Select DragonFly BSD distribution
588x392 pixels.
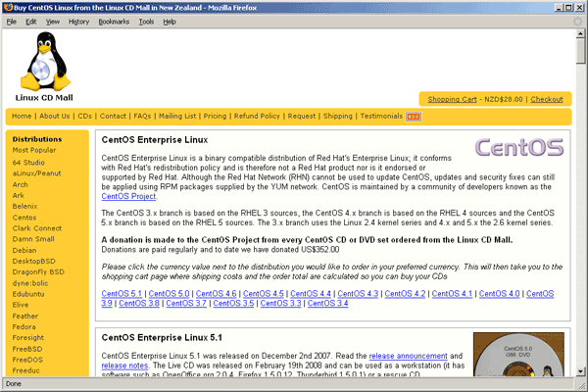[x=38, y=272]
